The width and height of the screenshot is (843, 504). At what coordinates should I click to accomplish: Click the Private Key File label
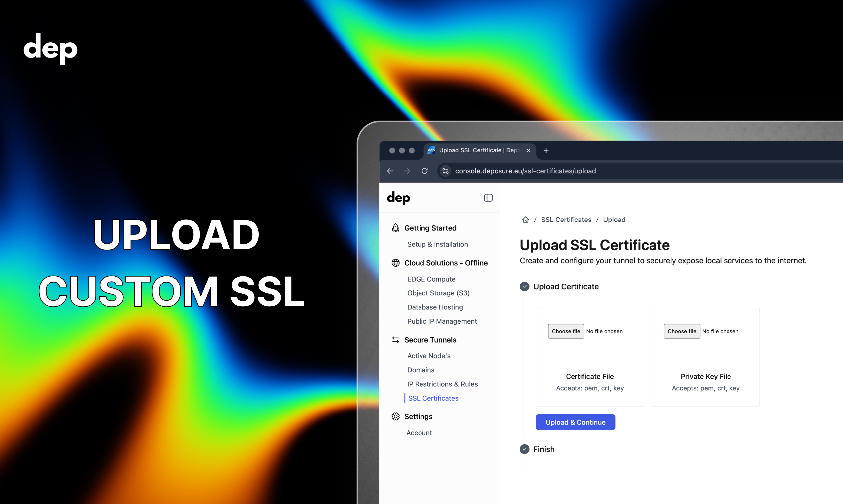pyautogui.click(x=706, y=376)
